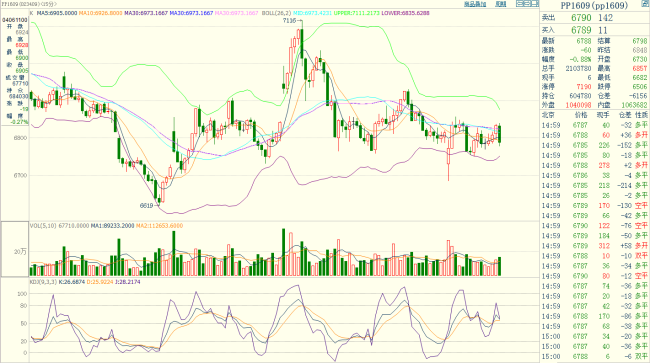Click the middle window-layout icon in top bar
The height and width of the screenshot is (363, 650).
527,4
